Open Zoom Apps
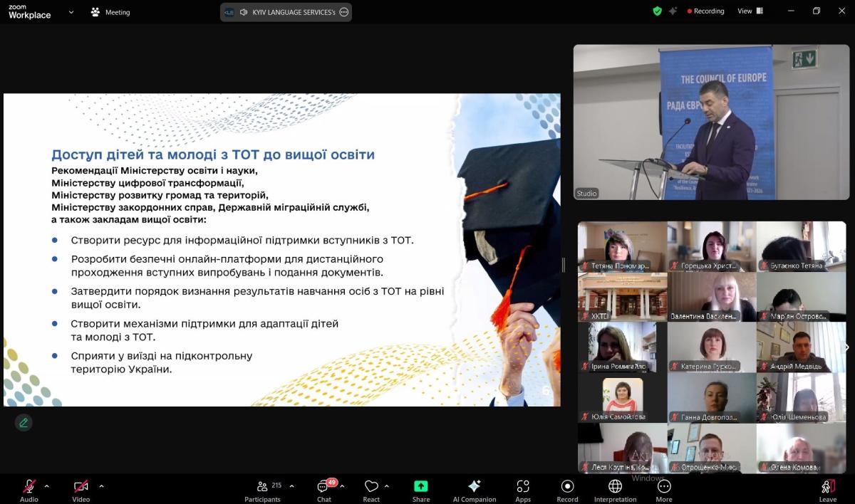The image size is (855, 504). click(x=523, y=489)
